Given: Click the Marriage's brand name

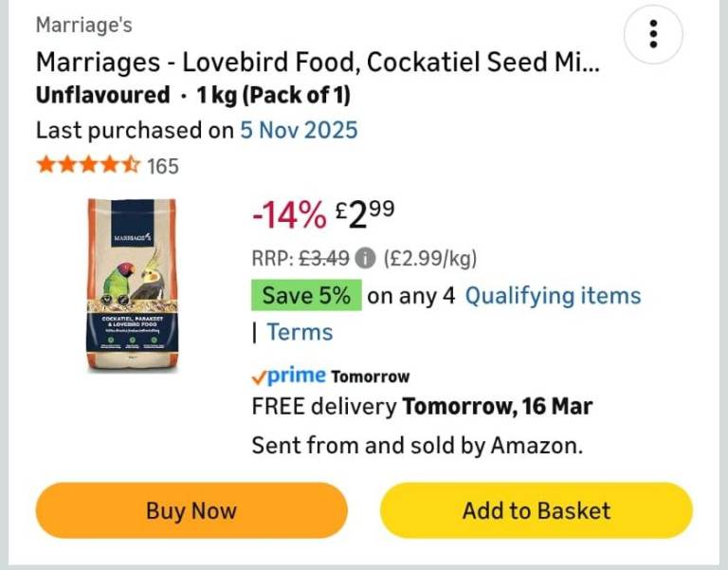Looking at the screenshot, I should [x=83, y=25].
